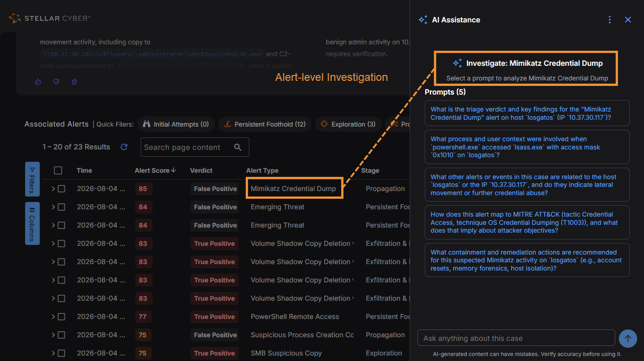Click the Exploration stage cell
This screenshot has width=644, height=361.
pyautogui.click(x=384, y=353)
